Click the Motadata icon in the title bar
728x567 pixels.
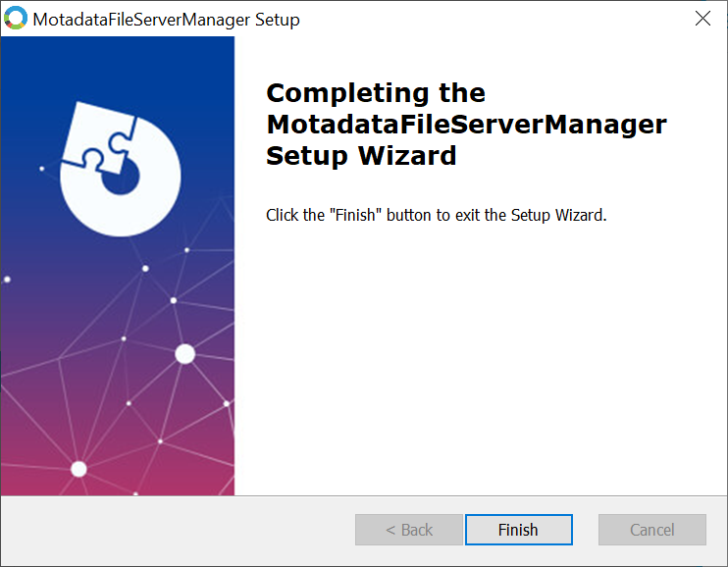17,20
